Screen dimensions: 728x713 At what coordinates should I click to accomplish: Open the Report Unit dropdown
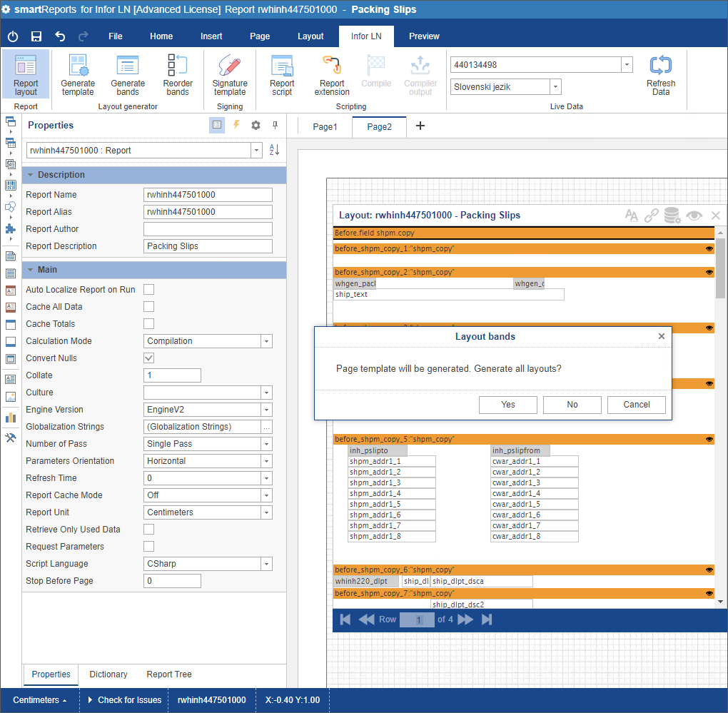(x=266, y=513)
